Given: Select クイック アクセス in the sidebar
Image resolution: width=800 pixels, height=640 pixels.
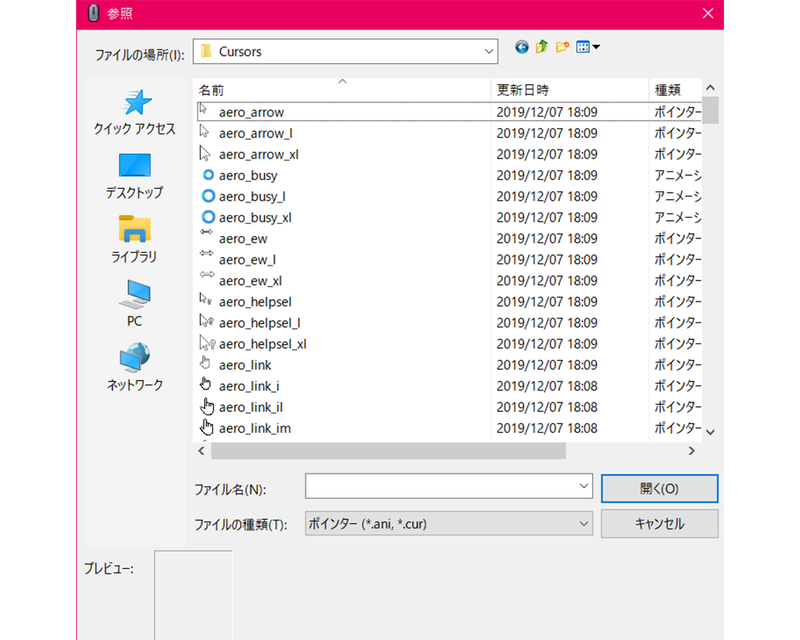Looking at the screenshot, I should pyautogui.click(x=133, y=112).
